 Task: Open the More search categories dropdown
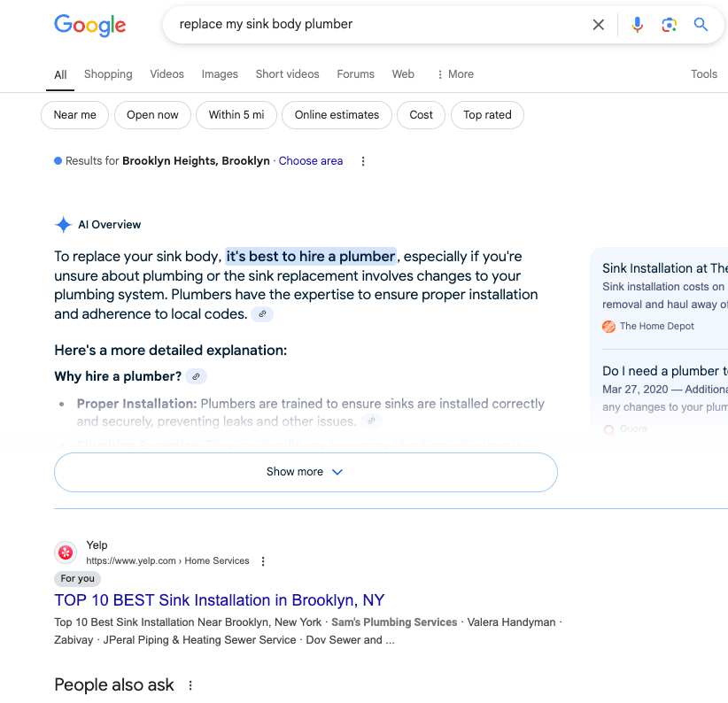[x=455, y=74]
